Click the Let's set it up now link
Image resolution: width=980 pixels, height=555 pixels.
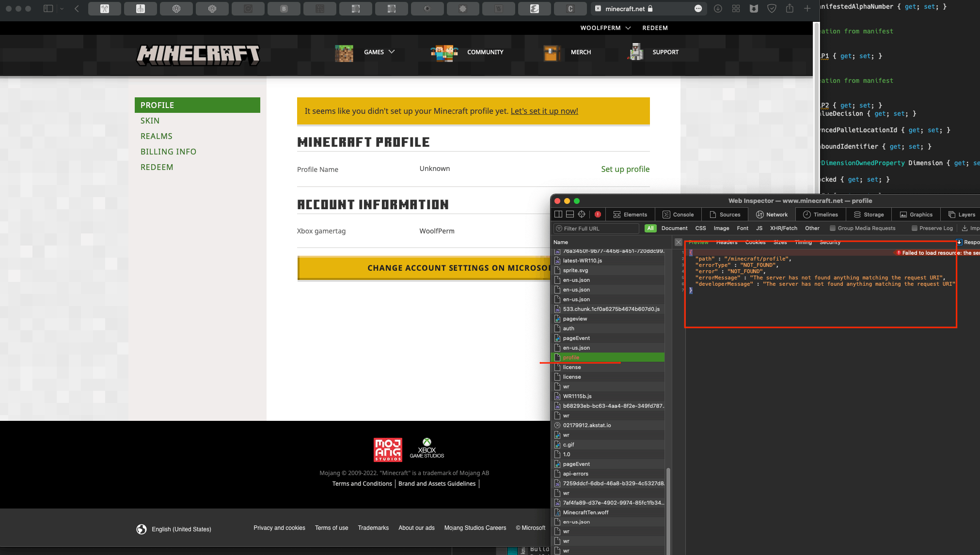pyautogui.click(x=544, y=110)
